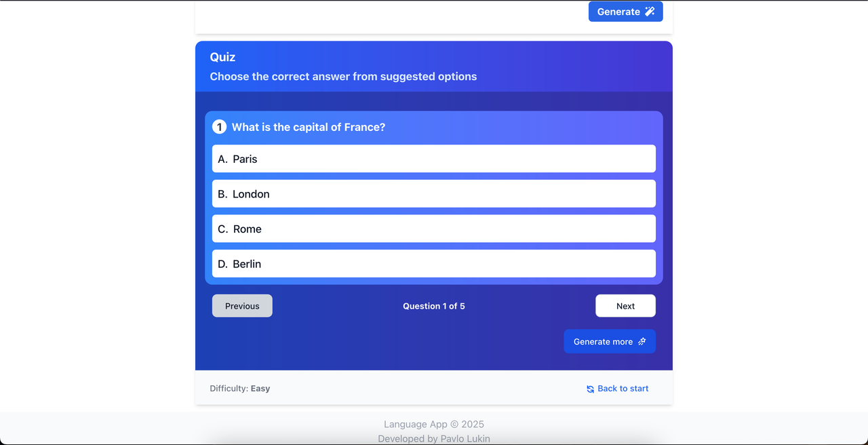Click the sparkle icon on Generate more
The height and width of the screenshot is (445, 868).
click(642, 342)
